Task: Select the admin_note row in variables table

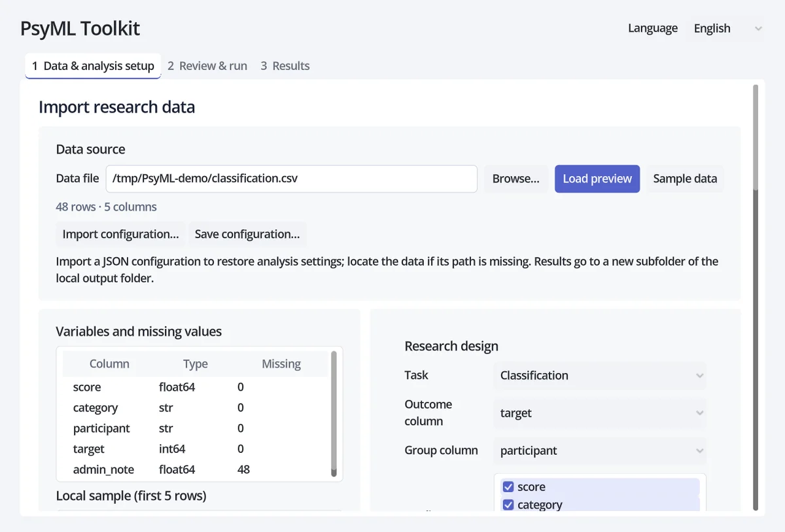Action: coord(196,470)
